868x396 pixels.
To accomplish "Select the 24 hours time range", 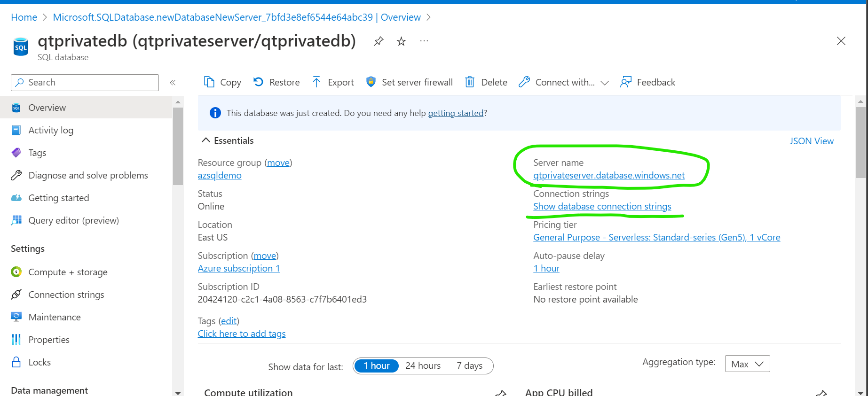I will 423,365.
